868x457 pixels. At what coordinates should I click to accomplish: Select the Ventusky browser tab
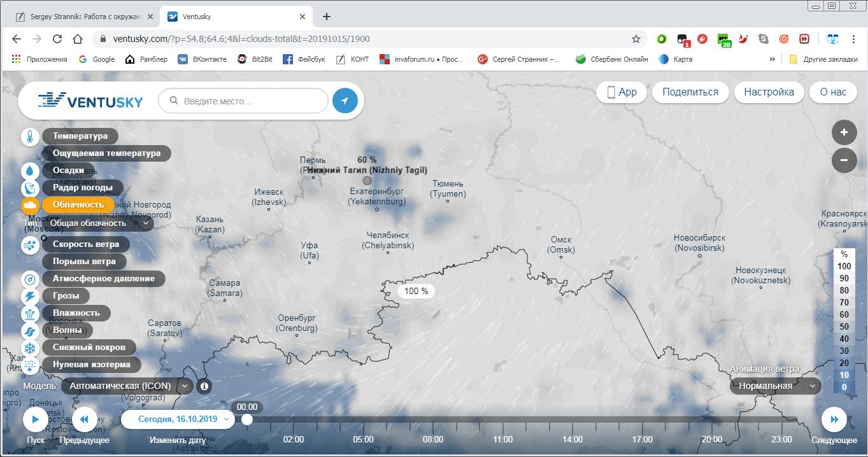tap(236, 17)
